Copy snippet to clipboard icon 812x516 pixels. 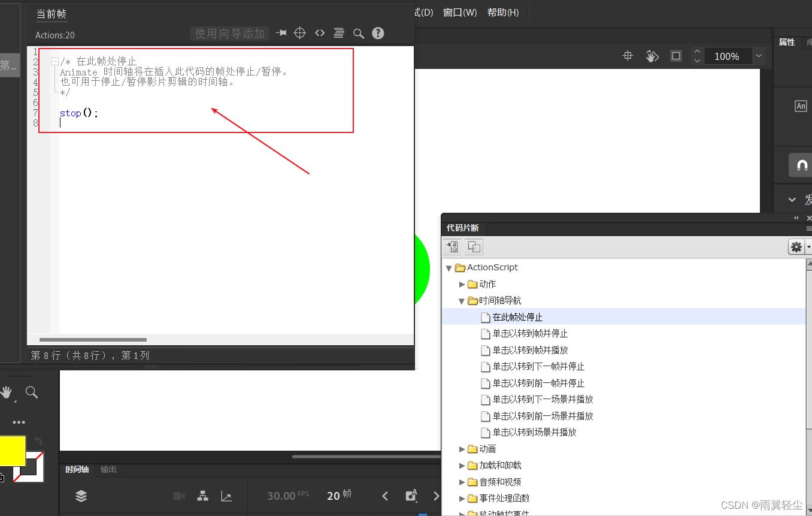click(x=474, y=246)
